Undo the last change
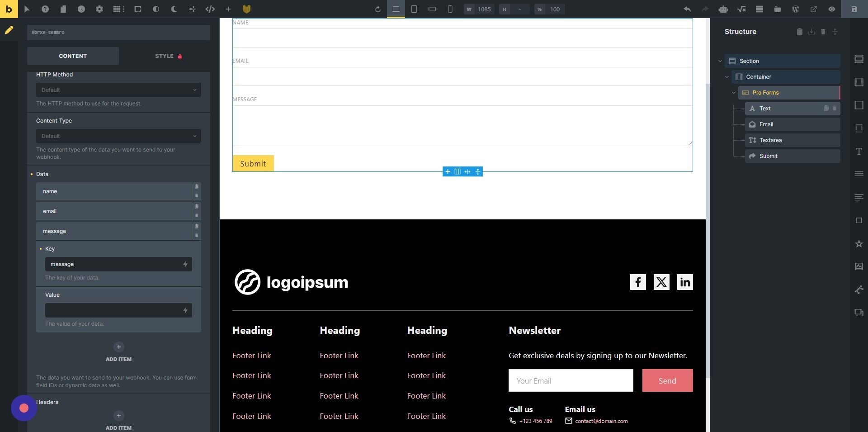The image size is (868, 432). coord(687,9)
